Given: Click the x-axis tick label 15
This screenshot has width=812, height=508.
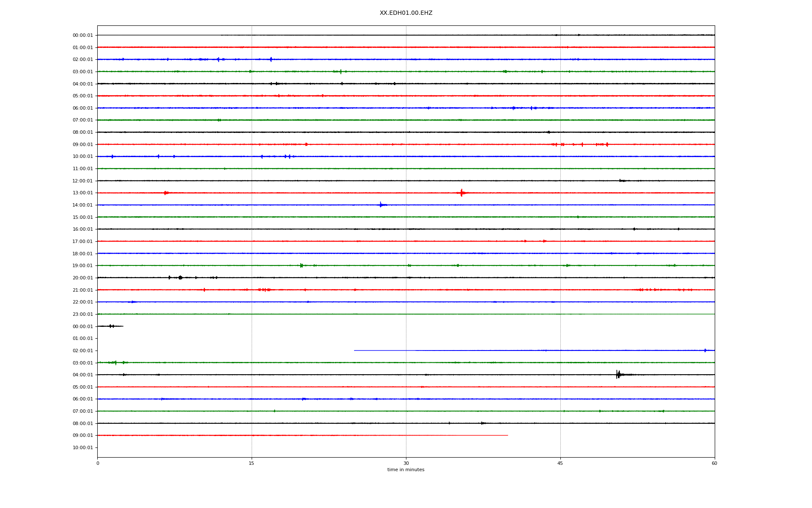Looking at the screenshot, I should coord(252,463).
